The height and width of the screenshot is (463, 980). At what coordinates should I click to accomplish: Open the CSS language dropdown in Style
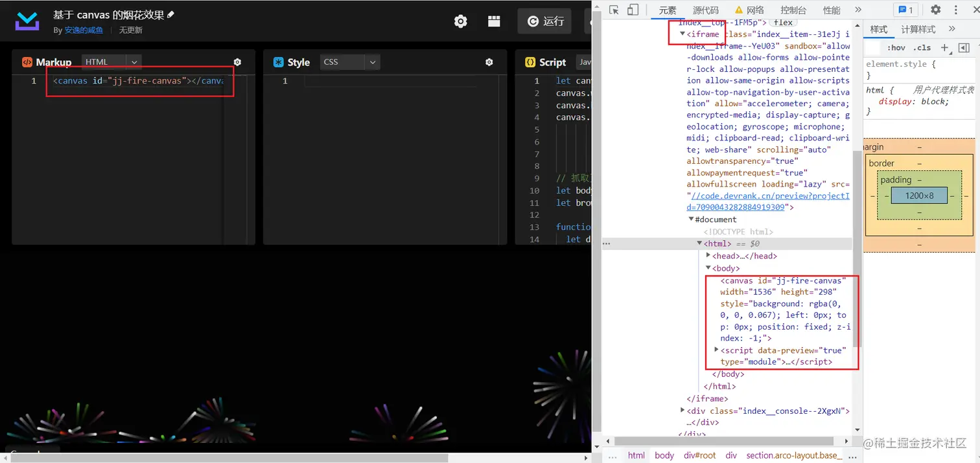350,62
